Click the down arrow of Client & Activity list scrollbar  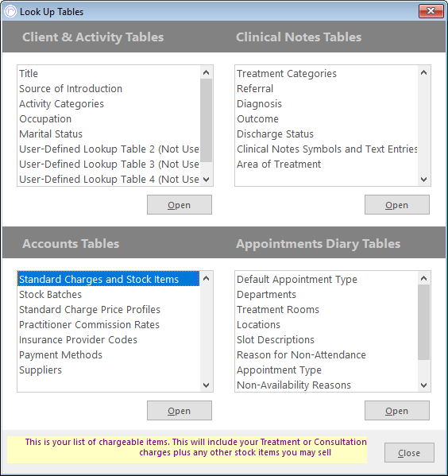[x=206, y=180]
